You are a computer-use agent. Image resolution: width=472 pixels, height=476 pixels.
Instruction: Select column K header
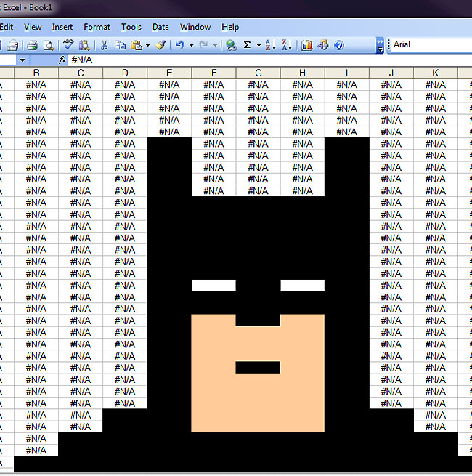pyautogui.click(x=435, y=73)
